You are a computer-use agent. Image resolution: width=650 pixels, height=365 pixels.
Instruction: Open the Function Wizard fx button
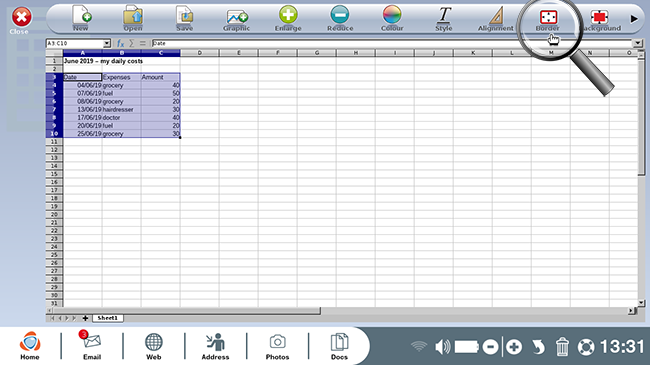pos(120,43)
